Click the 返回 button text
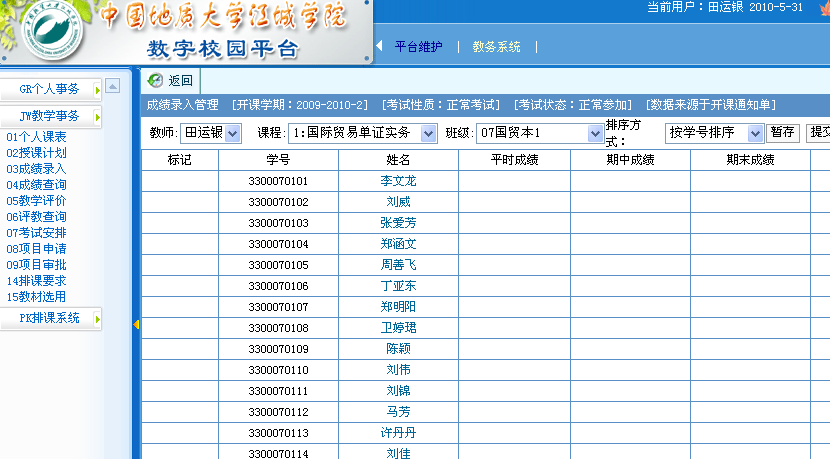This screenshot has height=459, width=830. pos(181,80)
